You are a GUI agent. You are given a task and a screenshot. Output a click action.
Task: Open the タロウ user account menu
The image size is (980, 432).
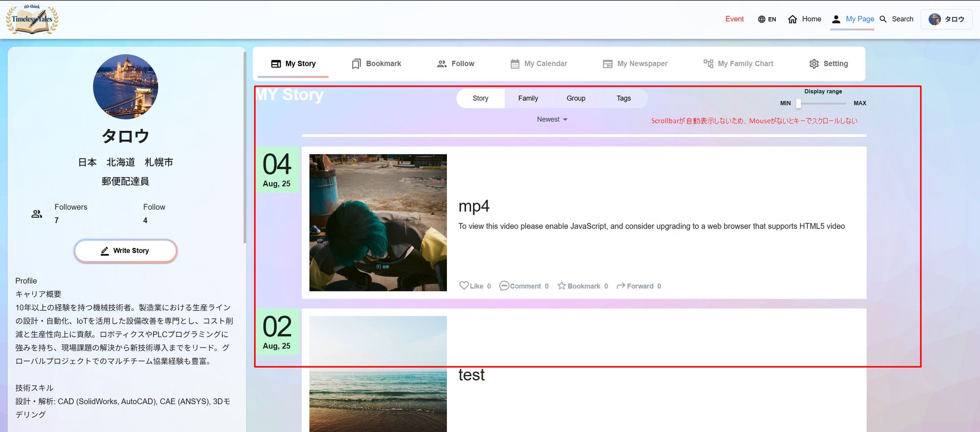click(946, 19)
